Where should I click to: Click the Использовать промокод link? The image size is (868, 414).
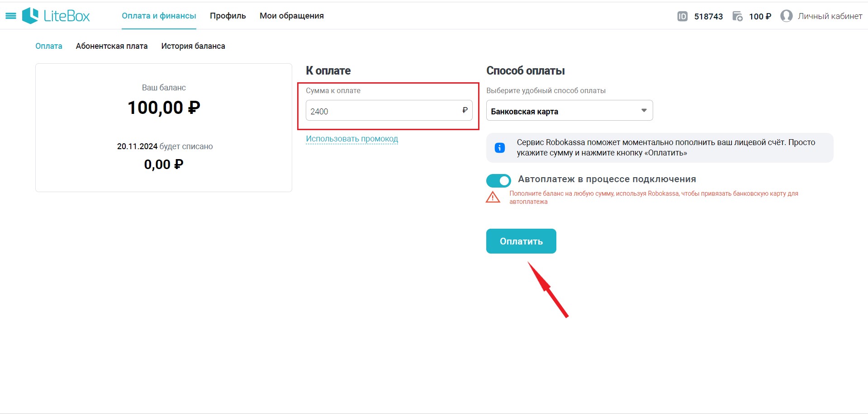[352, 139]
